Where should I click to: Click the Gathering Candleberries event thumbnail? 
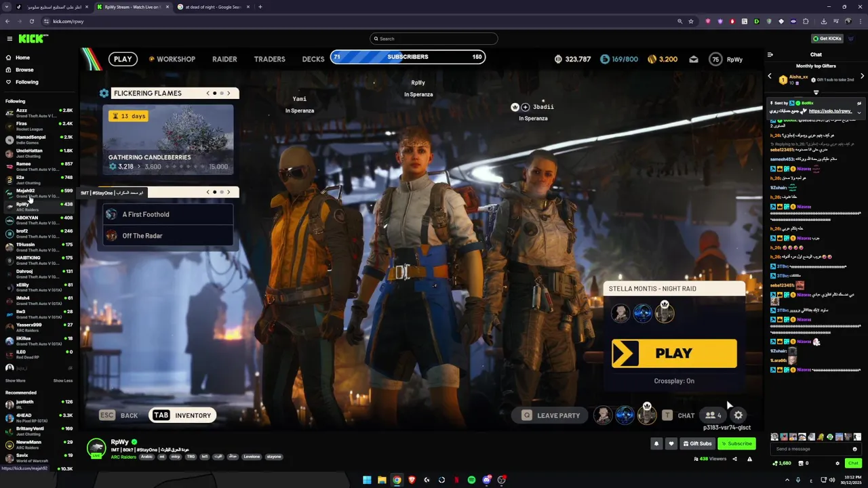[168, 140]
